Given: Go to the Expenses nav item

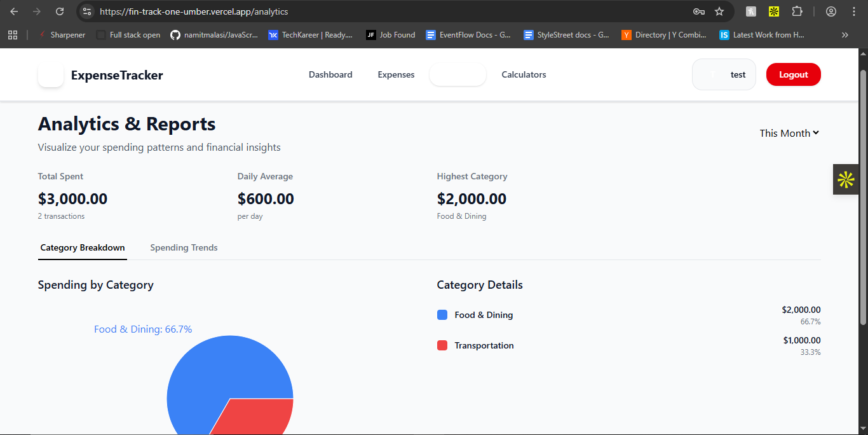Looking at the screenshot, I should pos(396,74).
